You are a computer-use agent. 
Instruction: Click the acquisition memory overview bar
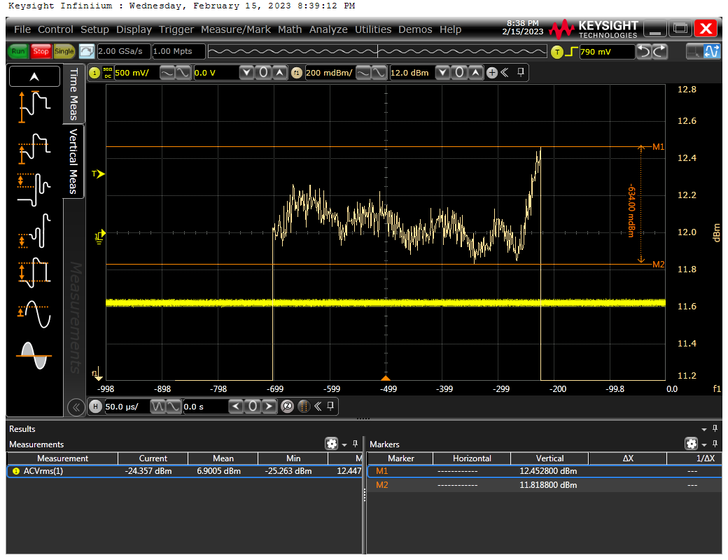point(377,52)
